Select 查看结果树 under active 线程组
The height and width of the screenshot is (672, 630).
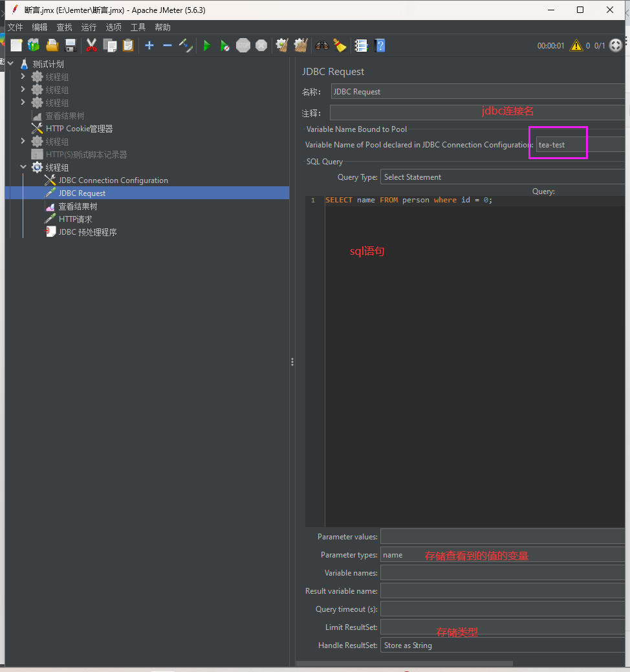click(x=78, y=206)
